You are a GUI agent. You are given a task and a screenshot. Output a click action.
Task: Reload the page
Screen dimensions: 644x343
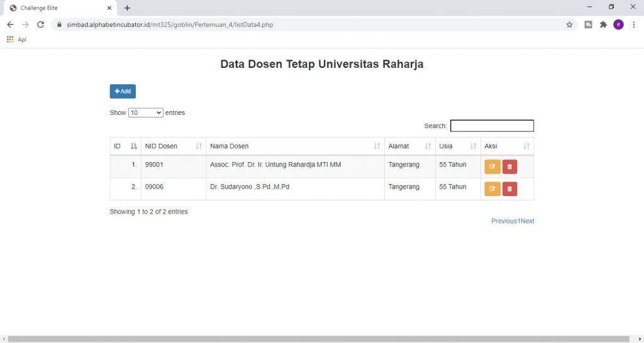[41, 24]
